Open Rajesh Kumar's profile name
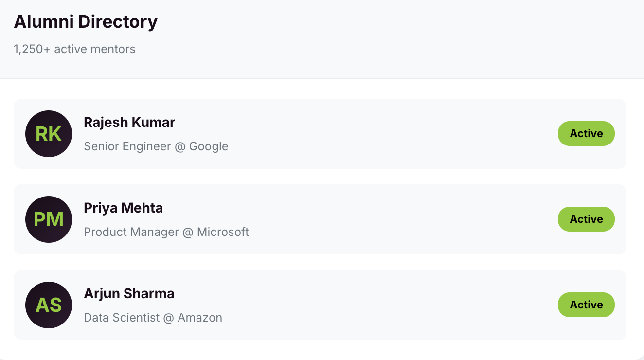644x360 pixels. click(x=129, y=122)
